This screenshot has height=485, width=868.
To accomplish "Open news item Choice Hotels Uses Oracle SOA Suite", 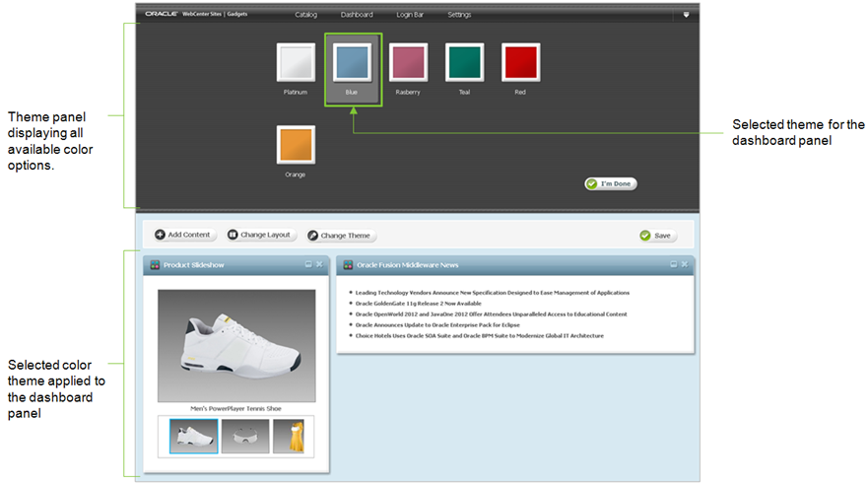I will [x=480, y=335].
